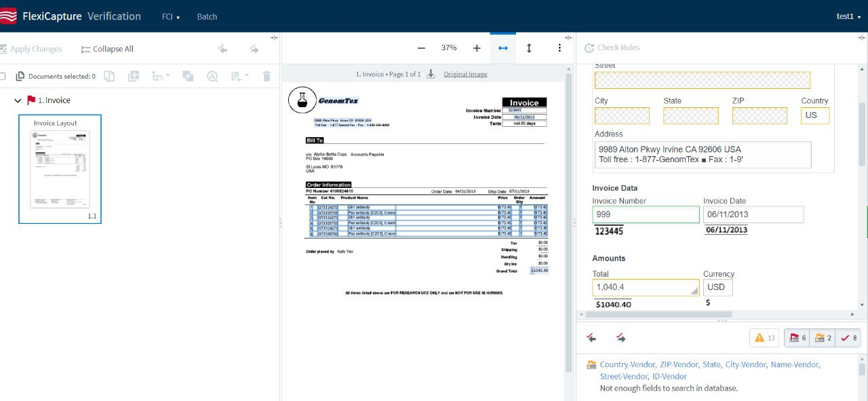Download the invoice image with arrow icon

[431, 74]
